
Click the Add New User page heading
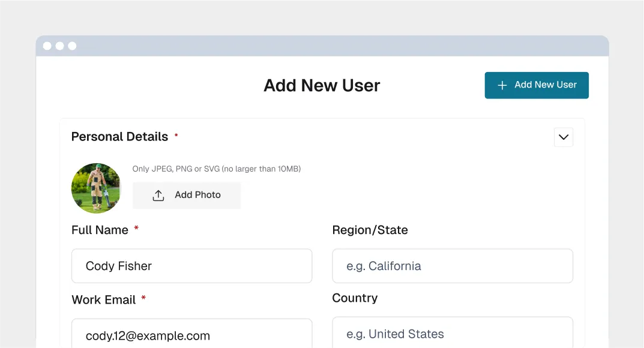click(322, 85)
